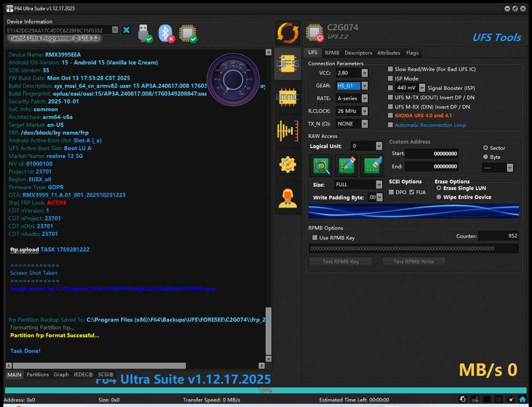Select the Byte radio button

point(485,157)
